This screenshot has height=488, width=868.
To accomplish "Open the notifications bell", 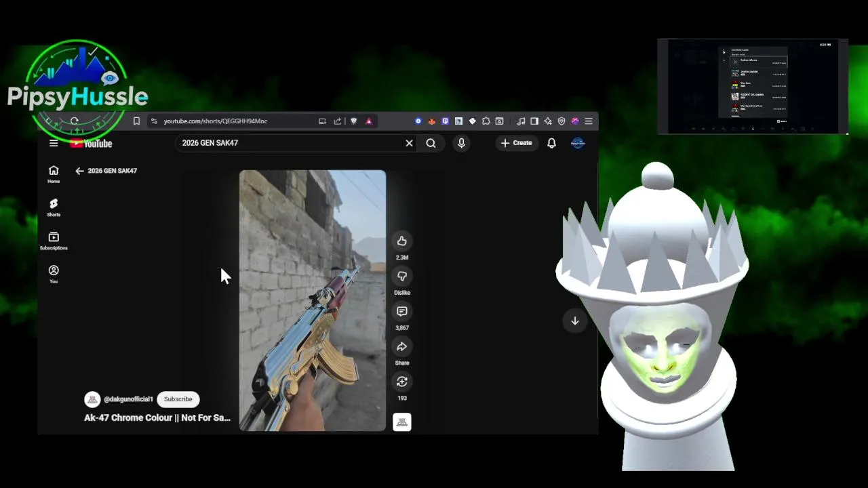I will pos(551,143).
